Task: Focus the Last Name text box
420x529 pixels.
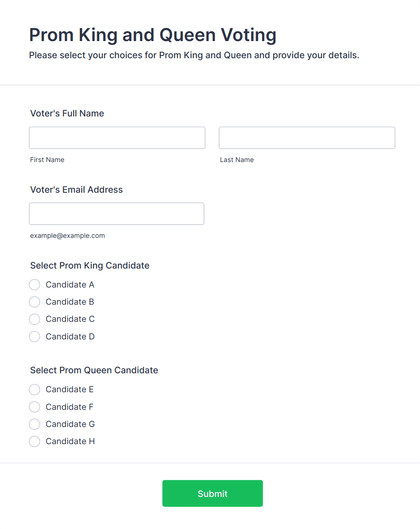Action: (307, 138)
